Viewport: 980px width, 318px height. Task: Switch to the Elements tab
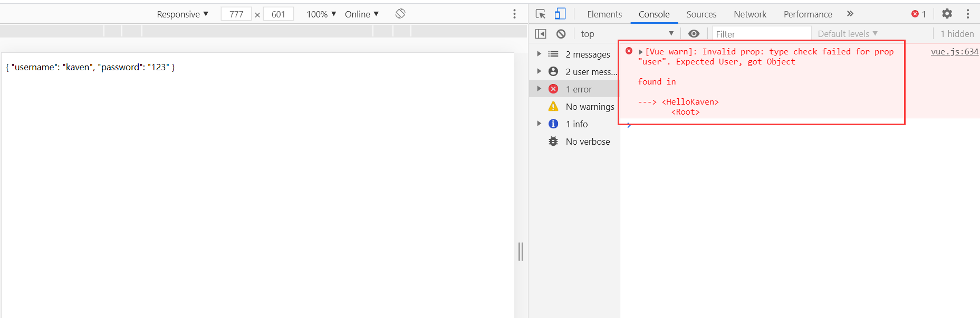604,14
